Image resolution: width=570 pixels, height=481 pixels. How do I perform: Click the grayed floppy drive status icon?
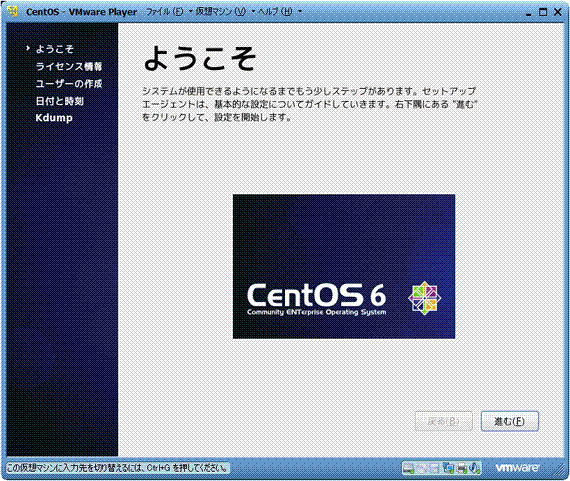point(435,468)
